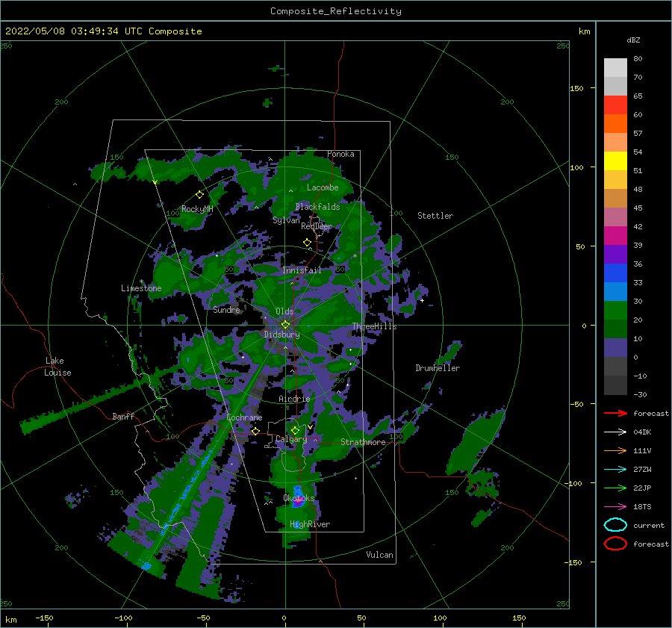This screenshot has width=672, height=628.
Task: Select the RedDeer label
Action: click(317, 226)
